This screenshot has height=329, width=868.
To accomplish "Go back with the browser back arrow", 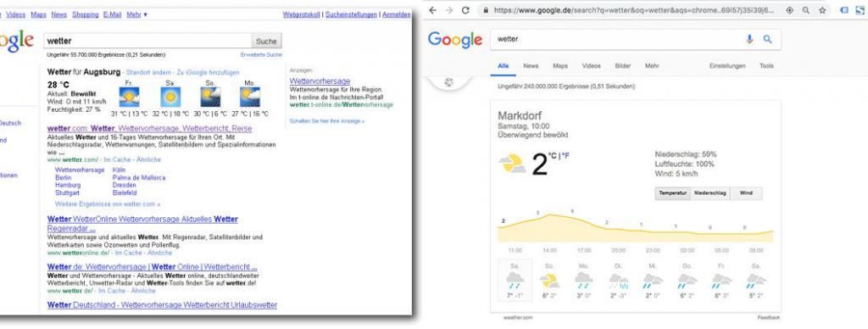I will click(x=432, y=10).
